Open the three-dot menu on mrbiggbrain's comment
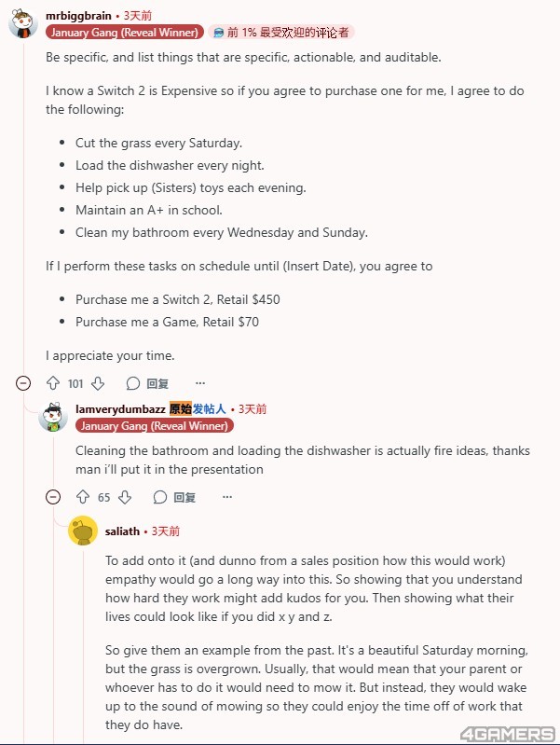This screenshot has height=745, width=560. tap(200, 383)
